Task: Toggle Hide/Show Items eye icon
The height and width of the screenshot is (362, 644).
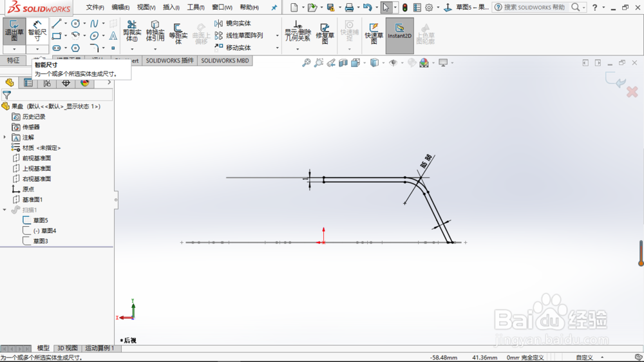Action: click(x=393, y=63)
